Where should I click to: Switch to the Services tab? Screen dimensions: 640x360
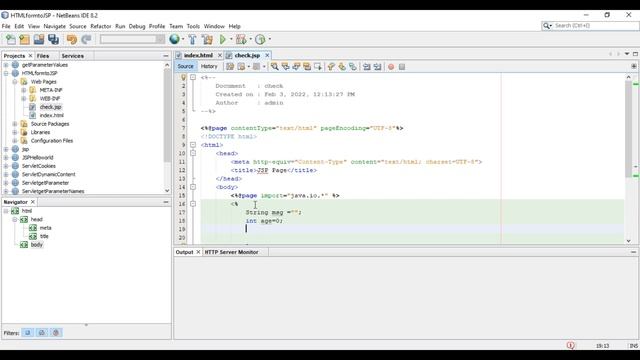(73, 56)
